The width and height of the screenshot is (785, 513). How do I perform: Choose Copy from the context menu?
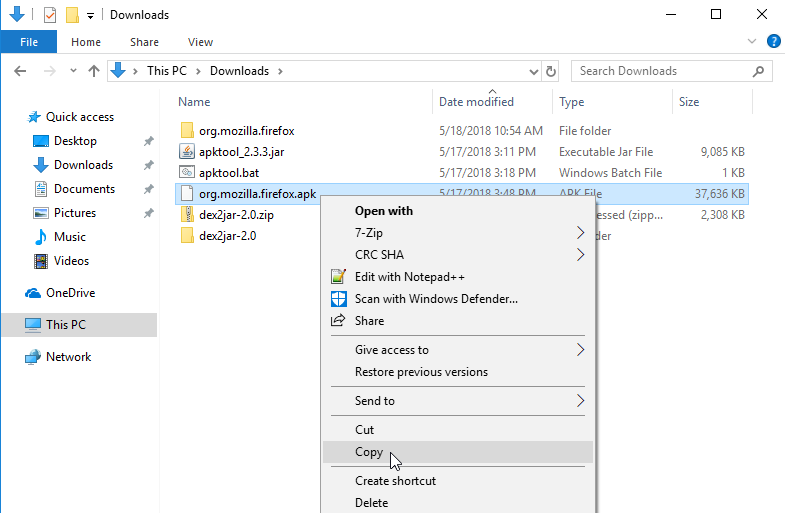[x=369, y=452]
